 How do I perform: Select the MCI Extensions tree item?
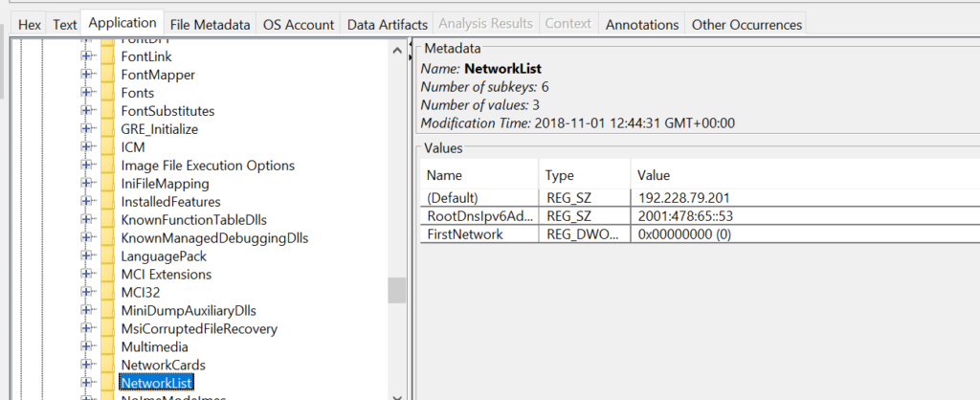point(167,275)
